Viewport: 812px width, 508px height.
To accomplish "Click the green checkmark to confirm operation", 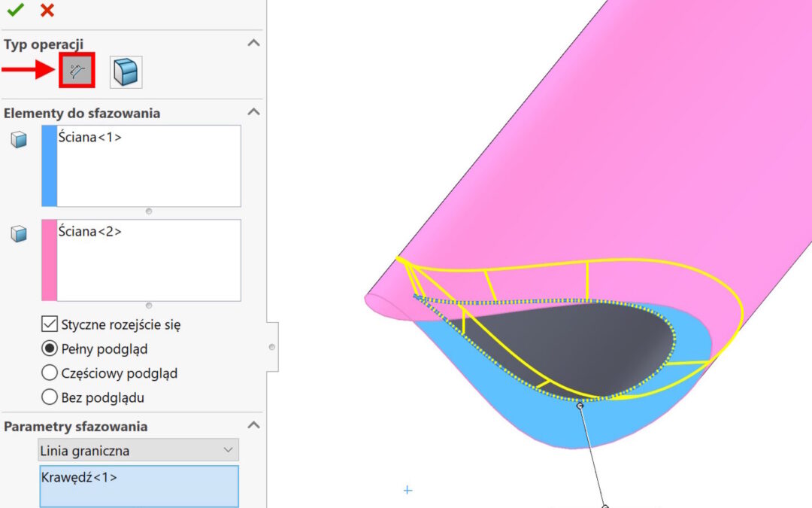I will point(15,11).
